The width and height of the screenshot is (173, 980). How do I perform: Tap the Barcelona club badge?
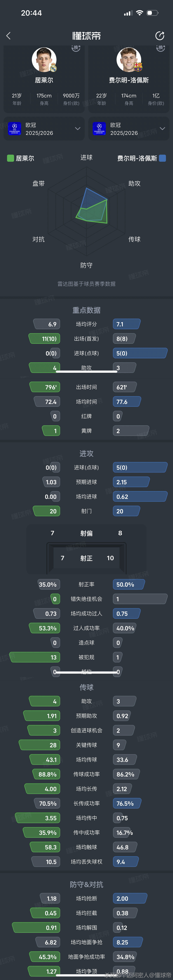tap(138, 67)
